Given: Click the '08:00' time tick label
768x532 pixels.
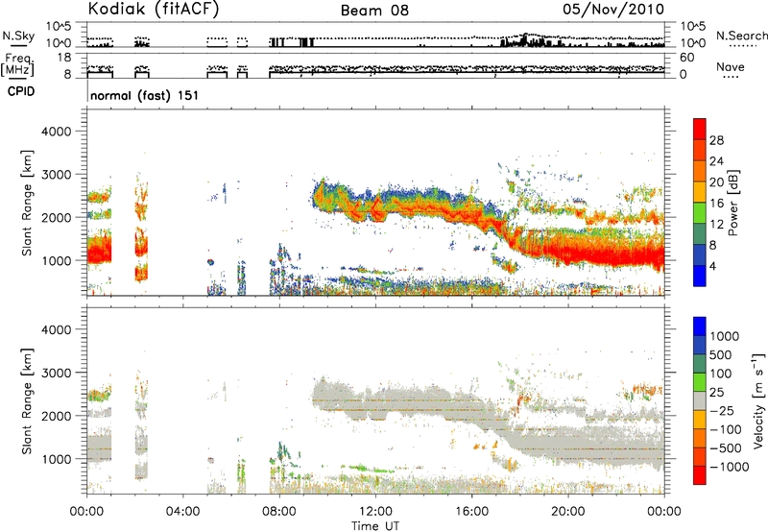Looking at the screenshot, I should click(x=279, y=512).
